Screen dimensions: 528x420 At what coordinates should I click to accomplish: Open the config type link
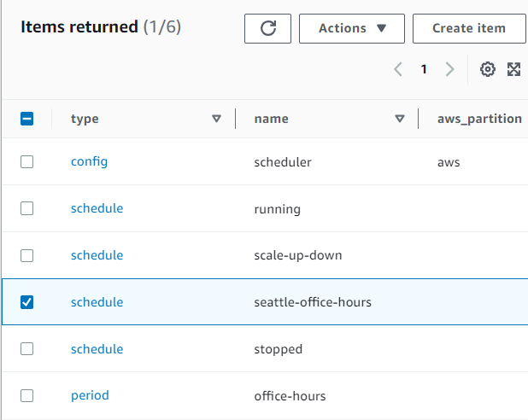click(x=89, y=161)
